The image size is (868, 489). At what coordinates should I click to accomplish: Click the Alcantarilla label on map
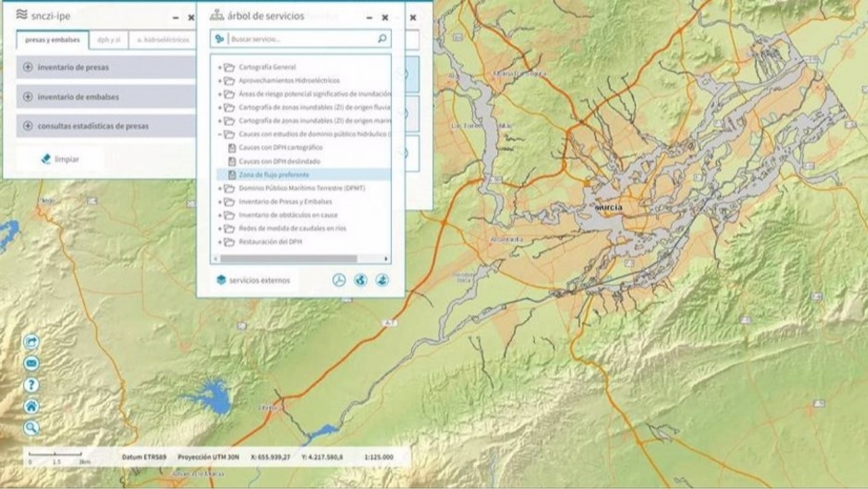(x=507, y=239)
